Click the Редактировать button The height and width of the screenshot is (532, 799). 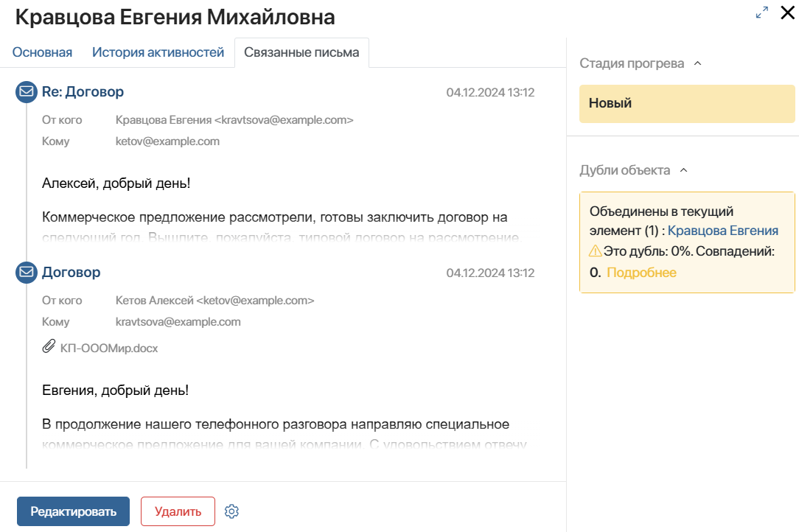[74, 511]
